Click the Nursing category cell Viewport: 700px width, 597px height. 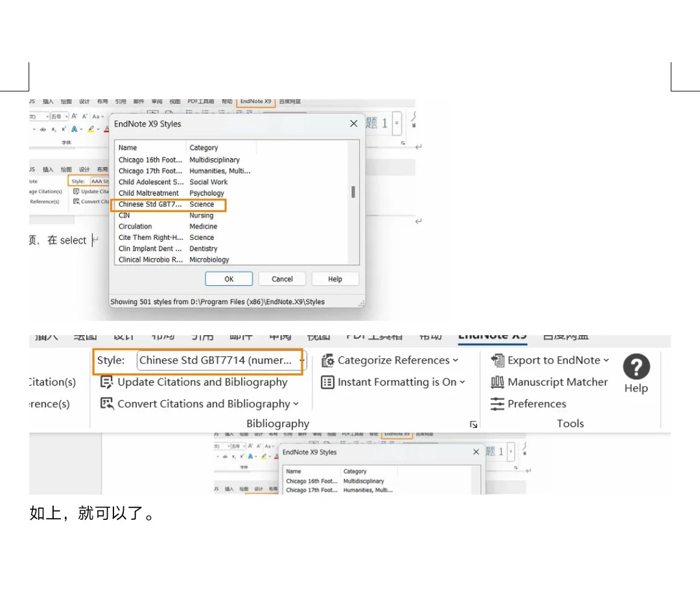click(202, 216)
